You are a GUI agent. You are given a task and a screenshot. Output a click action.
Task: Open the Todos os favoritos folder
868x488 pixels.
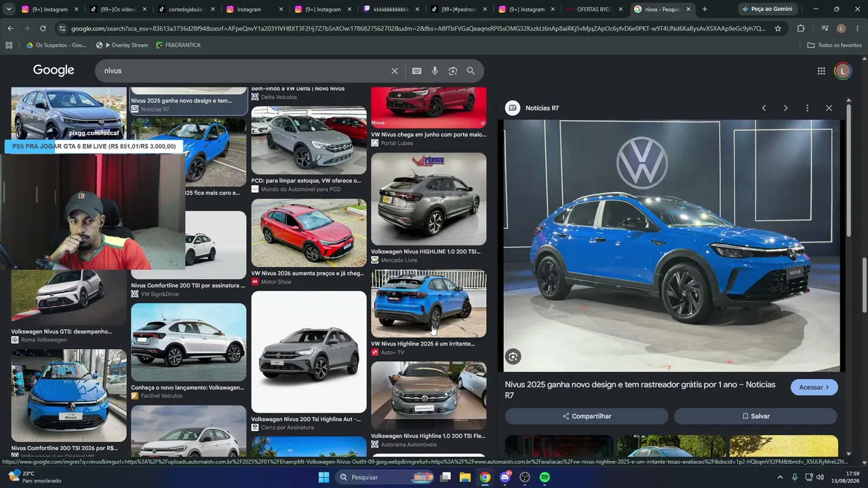[834, 45]
